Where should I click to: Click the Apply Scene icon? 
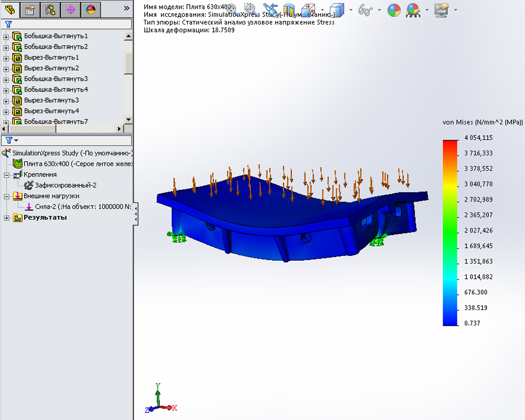[x=413, y=10]
